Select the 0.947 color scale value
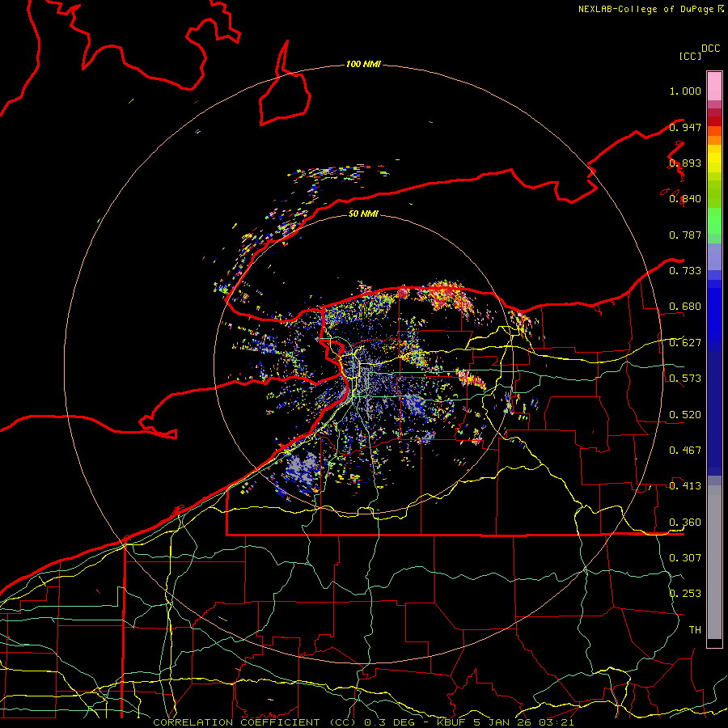This screenshot has width=728, height=728. 685,127
